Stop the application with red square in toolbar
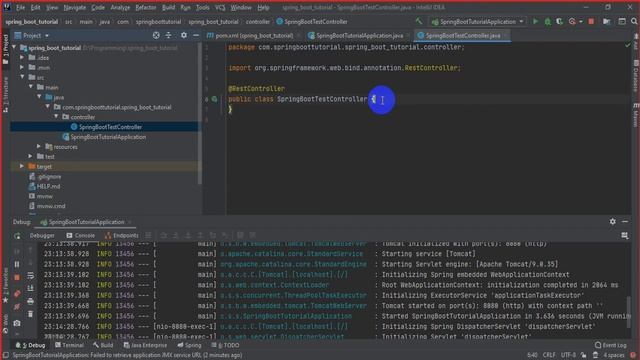640x360 pixels. click(x=591, y=21)
